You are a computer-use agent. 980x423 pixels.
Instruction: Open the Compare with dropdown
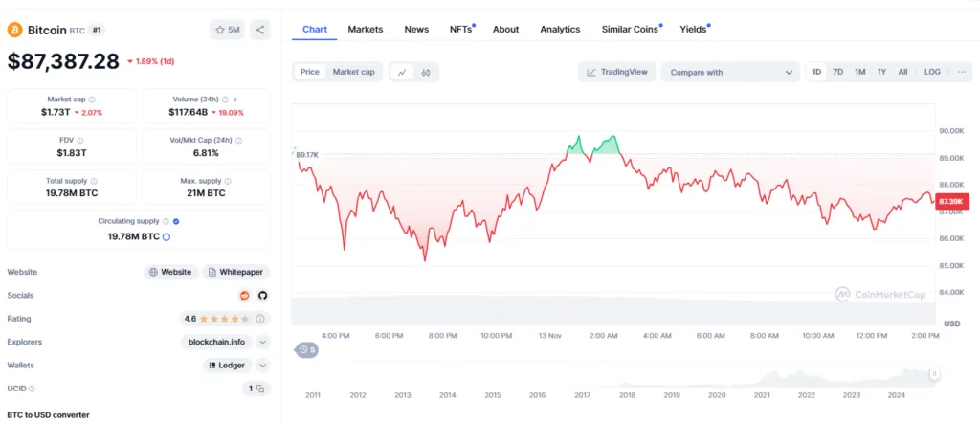pos(730,72)
